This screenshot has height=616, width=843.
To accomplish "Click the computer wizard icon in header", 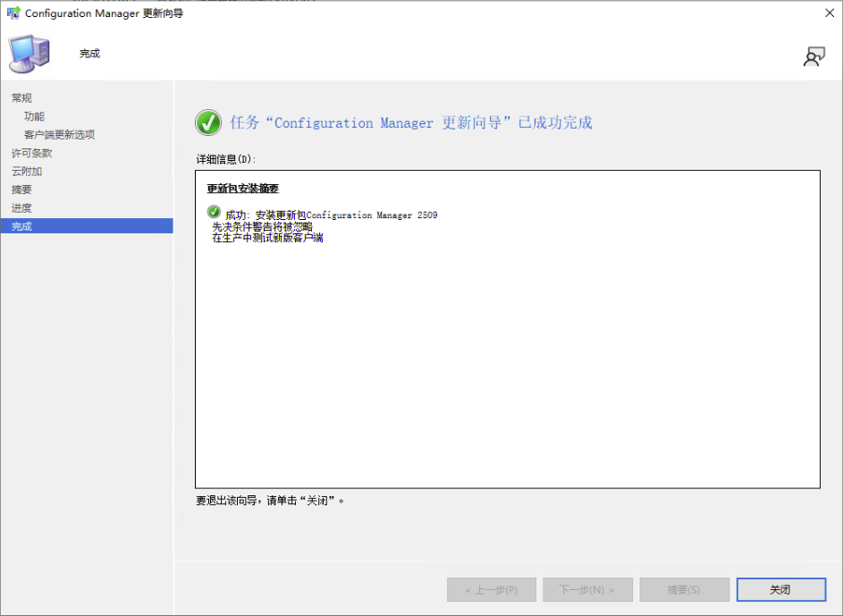I will [x=30, y=54].
